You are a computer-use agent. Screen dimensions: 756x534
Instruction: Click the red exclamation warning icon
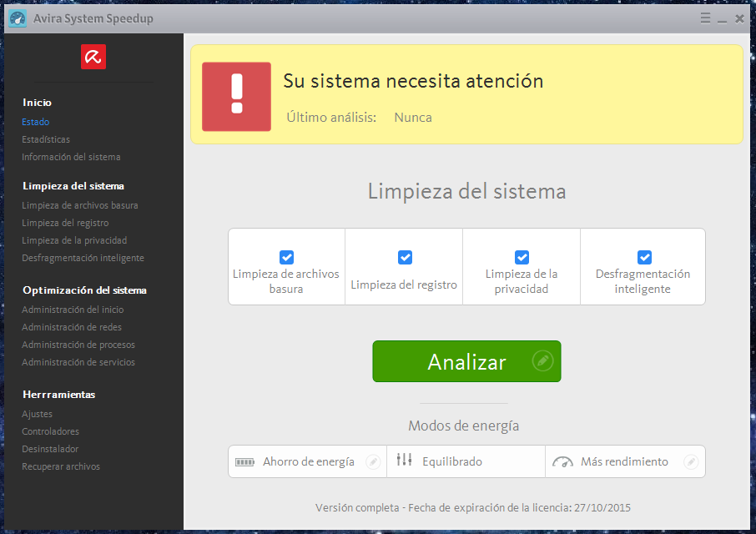pos(236,97)
